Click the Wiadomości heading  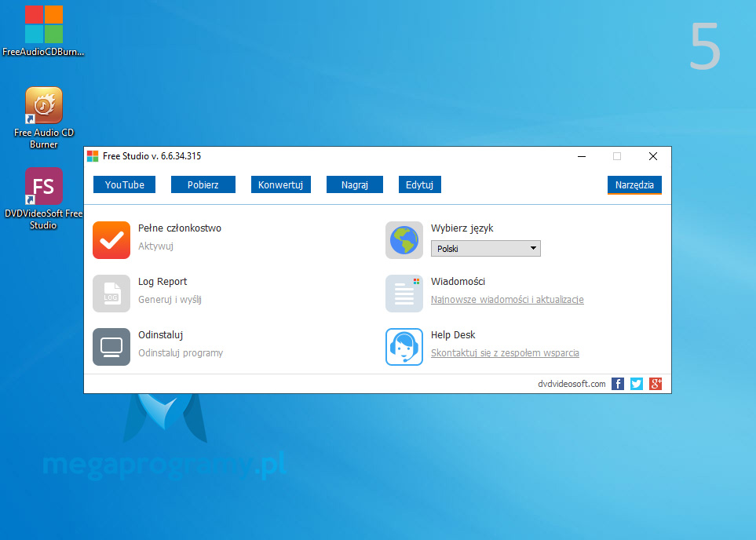458,282
